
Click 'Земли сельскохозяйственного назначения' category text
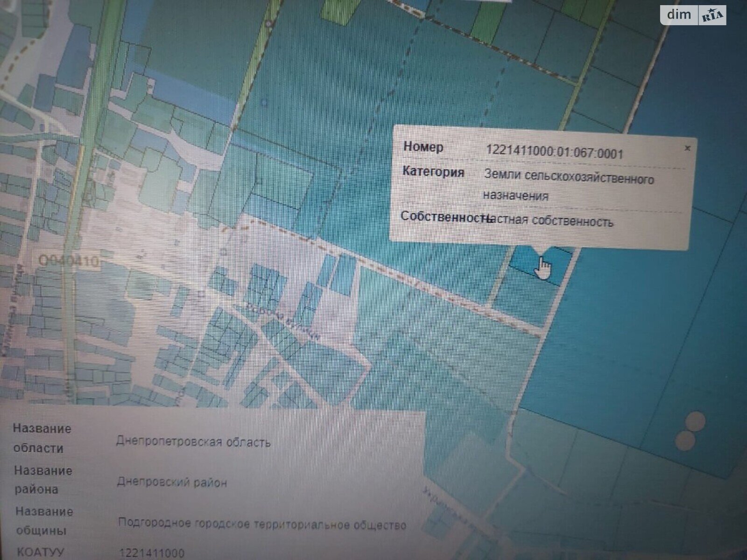coord(569,186)
